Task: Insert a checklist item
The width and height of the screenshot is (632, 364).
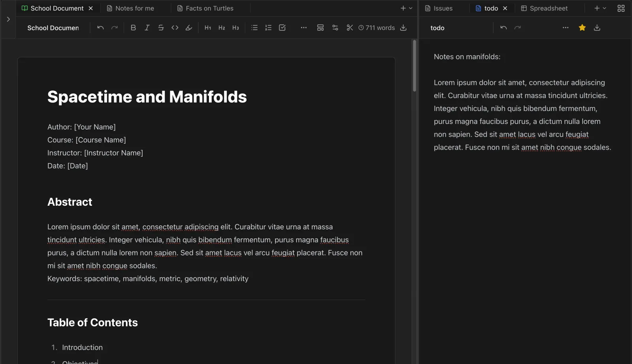Action: (x=282, y=28)
